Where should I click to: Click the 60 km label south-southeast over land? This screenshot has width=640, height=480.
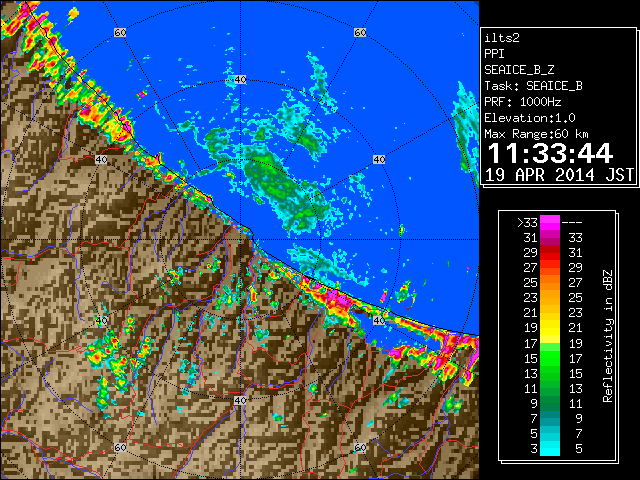coord(360,448)
